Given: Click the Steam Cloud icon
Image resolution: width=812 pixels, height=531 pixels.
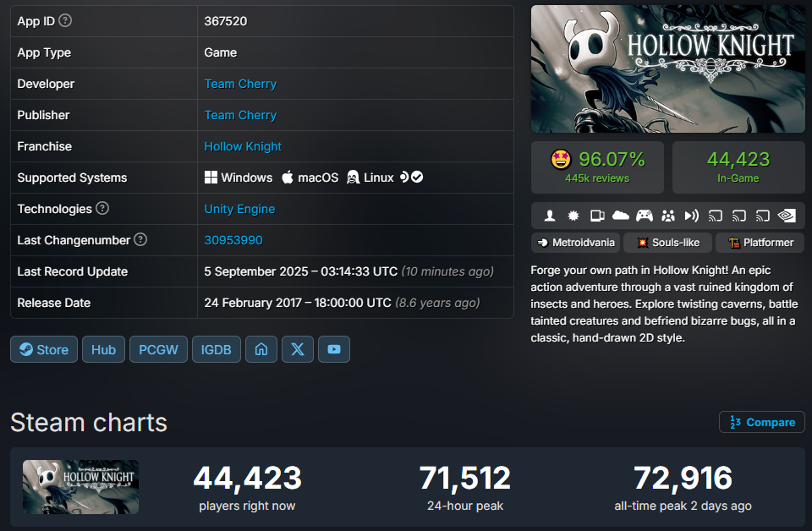Looking at the screenshot, I should pyautogui.click(x=620, y=216).
